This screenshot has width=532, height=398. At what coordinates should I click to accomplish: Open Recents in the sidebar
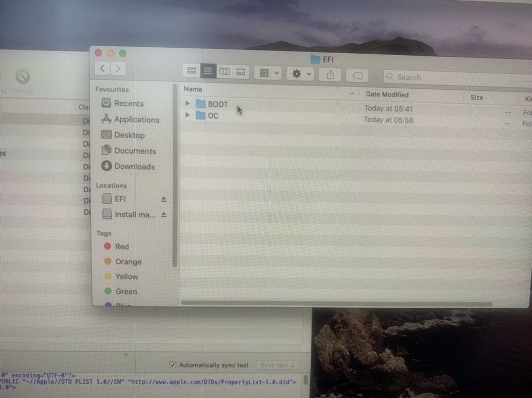pos(122,104)
